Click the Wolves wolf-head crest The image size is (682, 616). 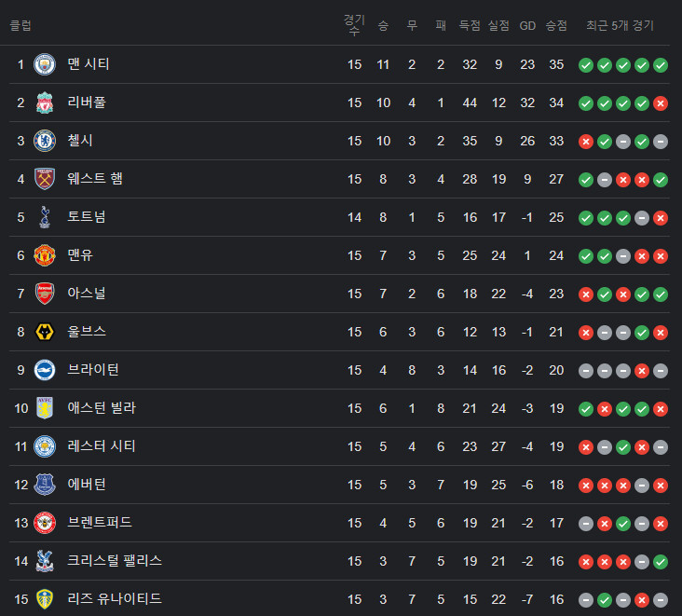tap(45, 332)
